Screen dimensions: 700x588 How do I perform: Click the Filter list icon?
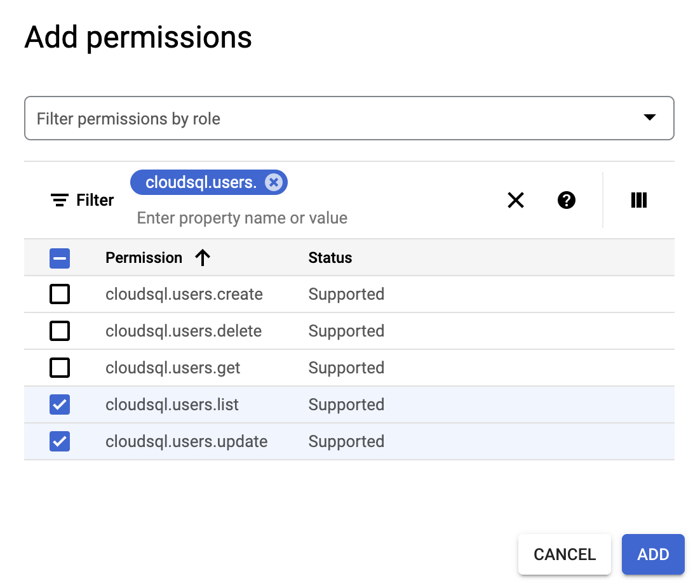coord(60,201)
